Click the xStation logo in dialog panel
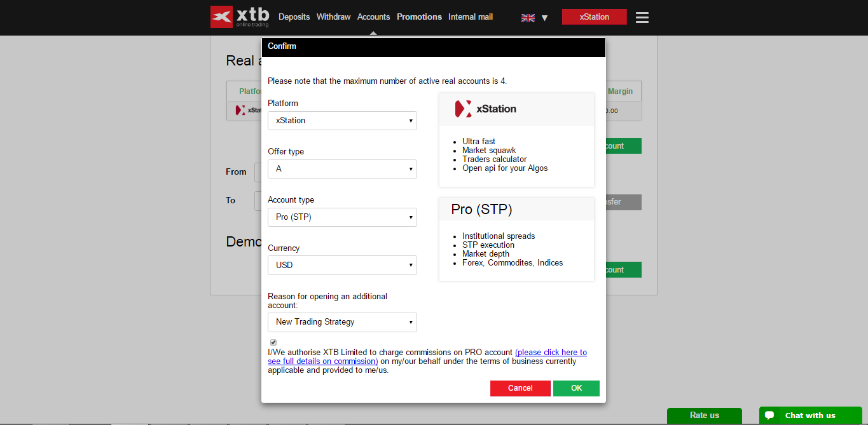Screen dimensions: 868x425 [x=486, y=109]
